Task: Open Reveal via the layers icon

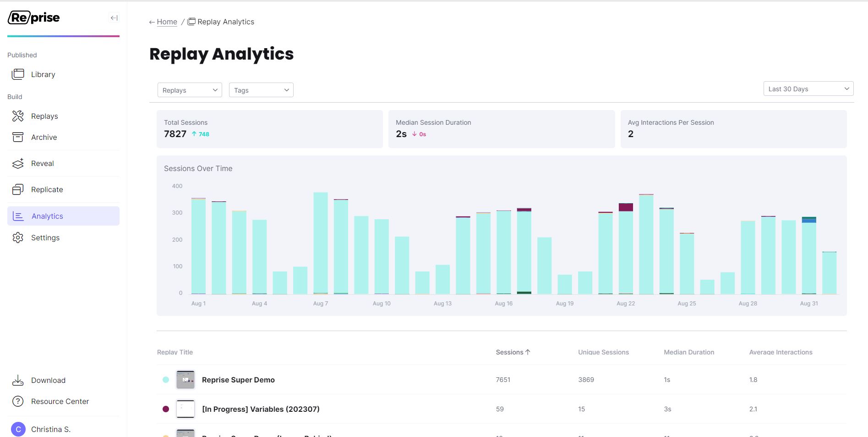Action: coord(18,163)
